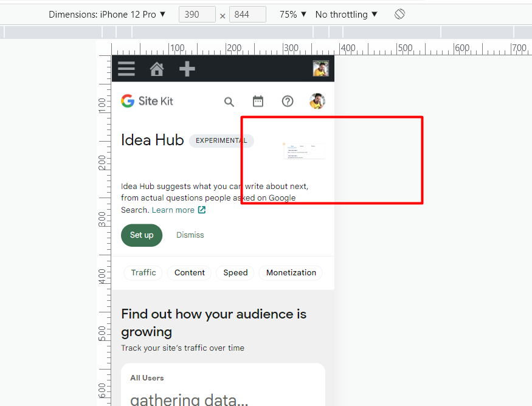Click the Dismiss link
532x406 pixels.
(190, 235)
